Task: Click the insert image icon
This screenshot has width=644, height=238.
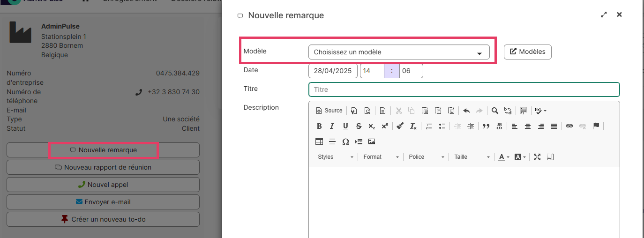Action: 372,141
